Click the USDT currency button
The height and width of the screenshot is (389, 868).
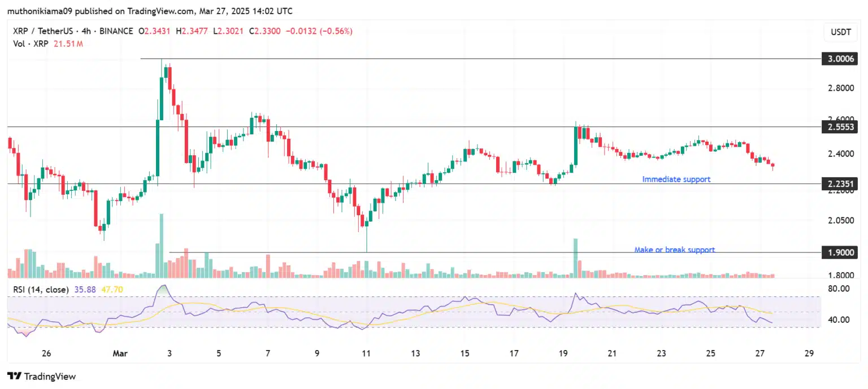point(840,32)
